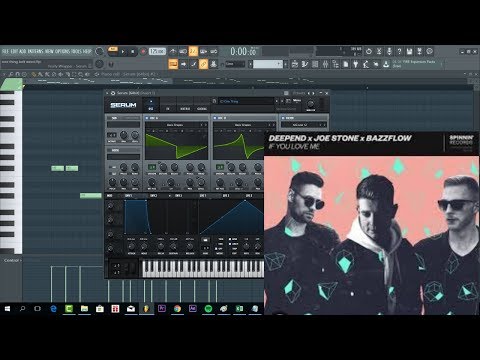Click the microphone one-click recording icon
This screenshot has width=480, height=360.
pyautogui.click(x=389, y=51)
